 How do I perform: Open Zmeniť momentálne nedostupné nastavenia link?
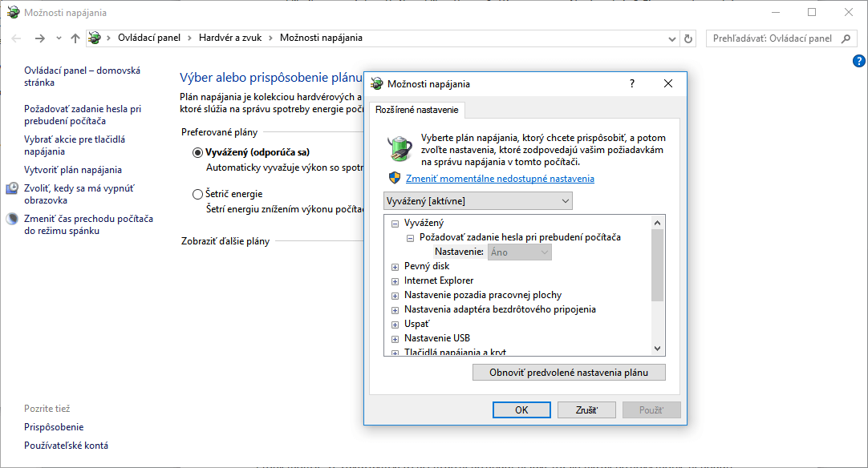500,179
